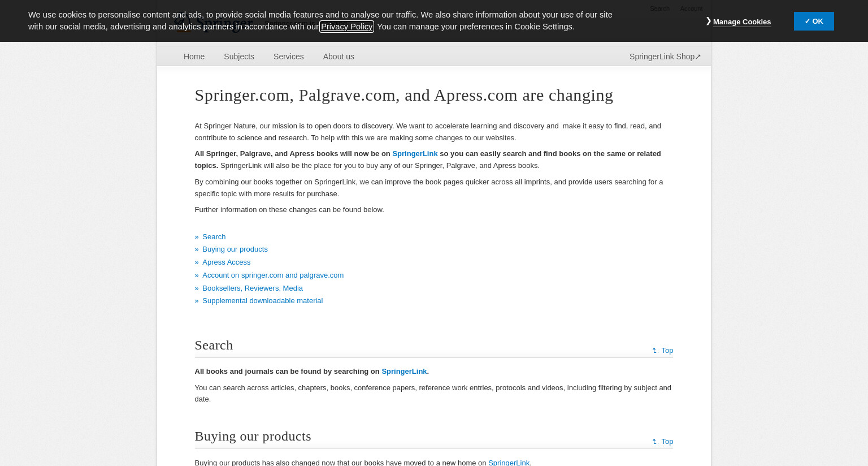
Task: Click Top link beside Buying our products heading
Action: click(667, 442)
